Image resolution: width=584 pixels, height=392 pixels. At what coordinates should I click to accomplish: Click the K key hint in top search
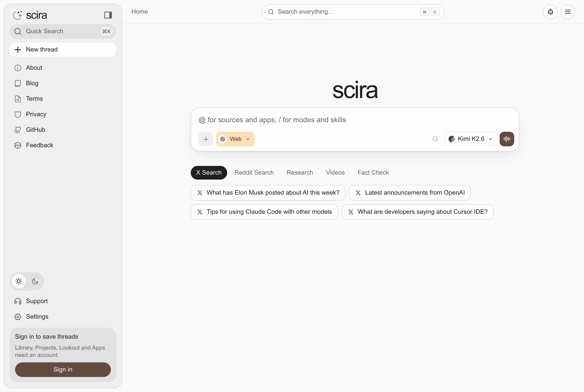coord(435,12)
